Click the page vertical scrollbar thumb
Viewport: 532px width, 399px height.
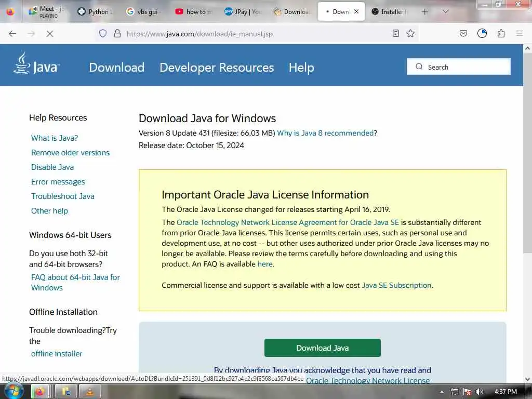pos(527,153)
